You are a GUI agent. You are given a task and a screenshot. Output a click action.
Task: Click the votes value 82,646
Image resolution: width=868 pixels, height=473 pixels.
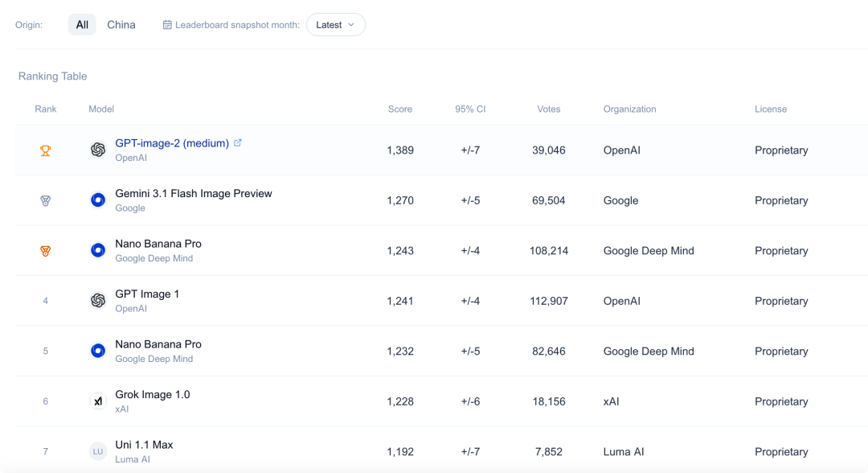click(x=549, y=352)
